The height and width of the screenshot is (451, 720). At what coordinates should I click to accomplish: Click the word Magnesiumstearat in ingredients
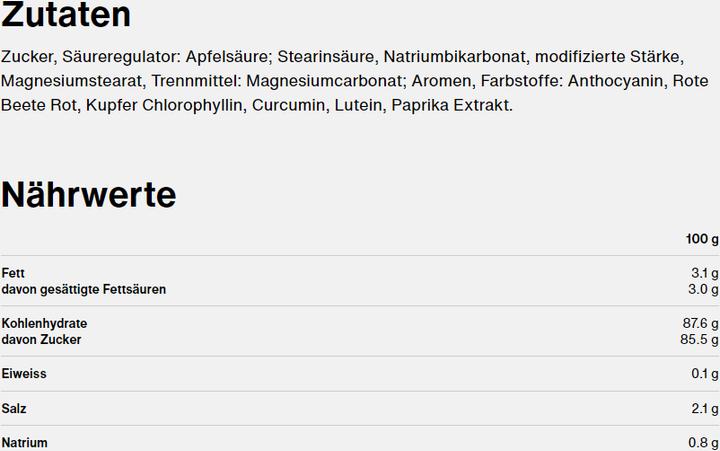click(72, 81)
